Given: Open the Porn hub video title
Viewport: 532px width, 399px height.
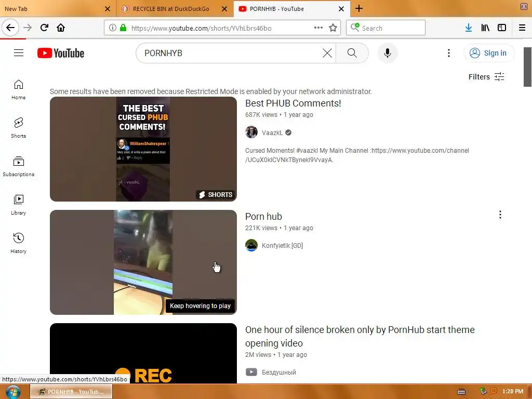Looking at the screenshot, I should click(263, 217).
